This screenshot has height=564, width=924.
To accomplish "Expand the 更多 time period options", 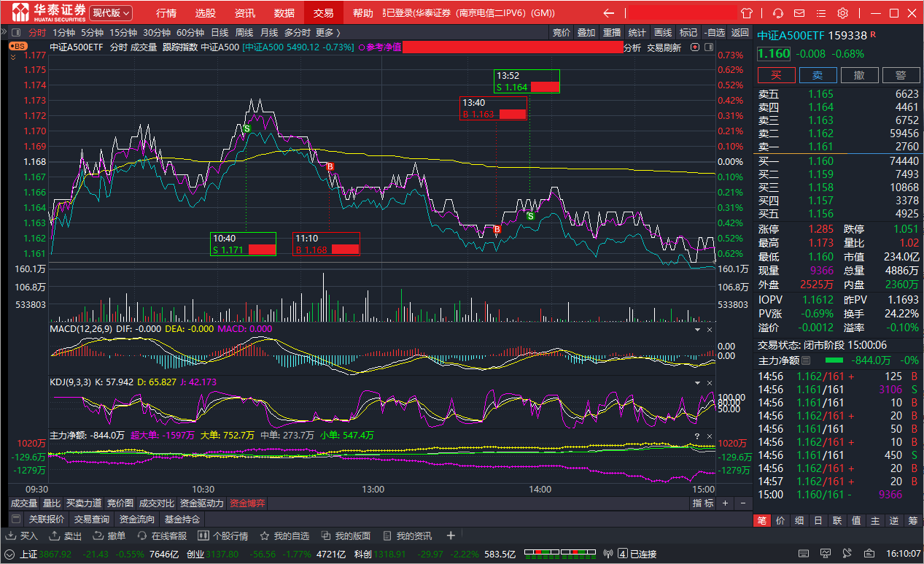I will pyautogui.click(x=327, y=32).
